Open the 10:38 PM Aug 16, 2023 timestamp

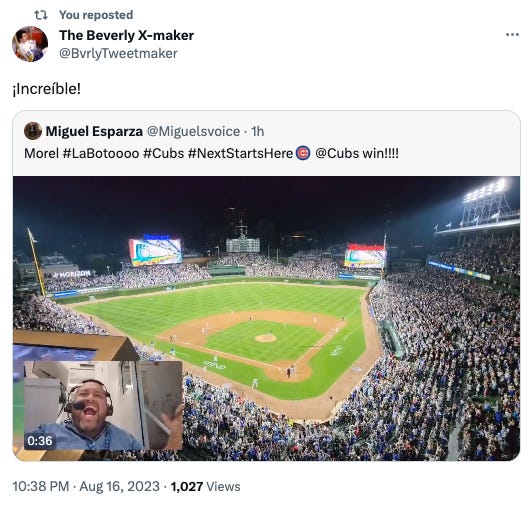pos(86,486)
